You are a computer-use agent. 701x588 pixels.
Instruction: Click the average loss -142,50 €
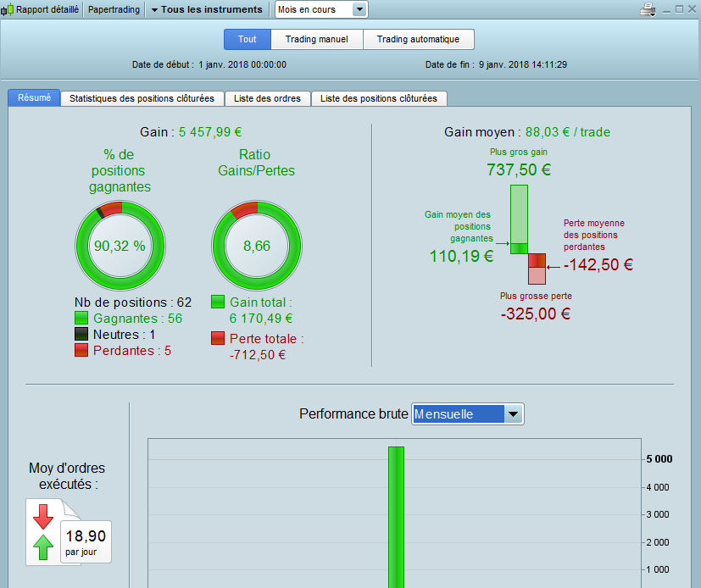click(x=598, y=264)
